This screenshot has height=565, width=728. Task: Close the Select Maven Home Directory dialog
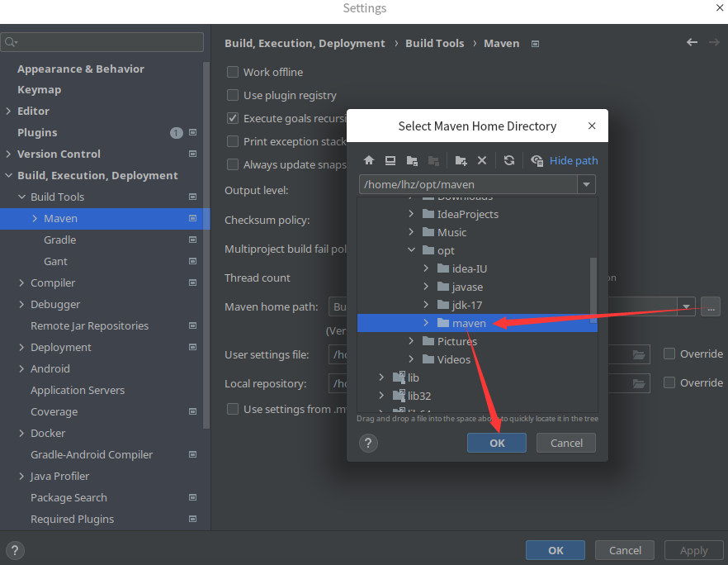coord(592,126)
